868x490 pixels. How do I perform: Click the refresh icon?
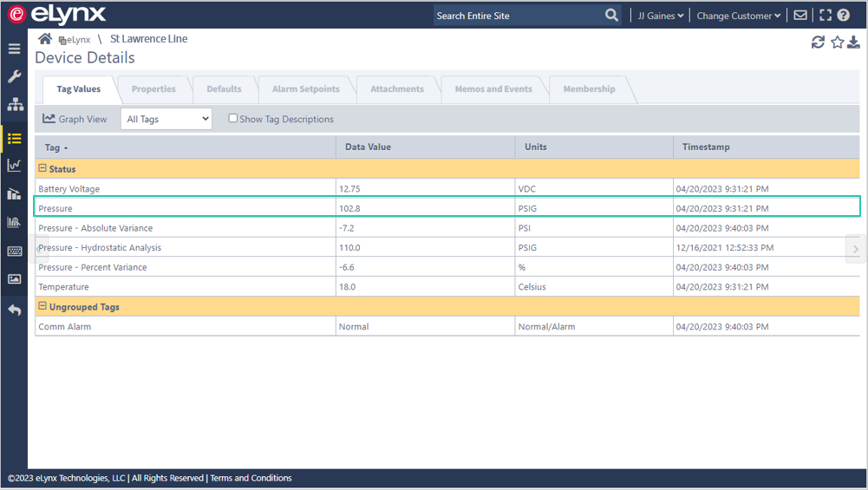coord(818,42)
